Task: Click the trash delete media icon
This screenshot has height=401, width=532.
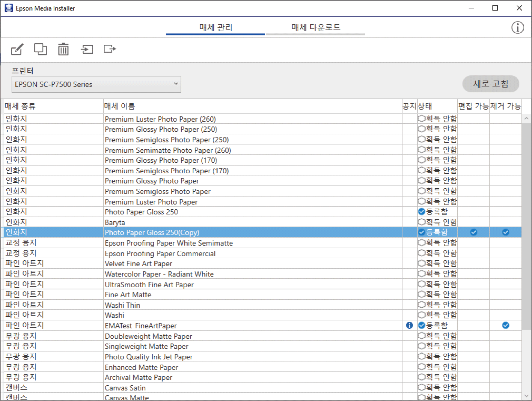Action: point(63,49)
